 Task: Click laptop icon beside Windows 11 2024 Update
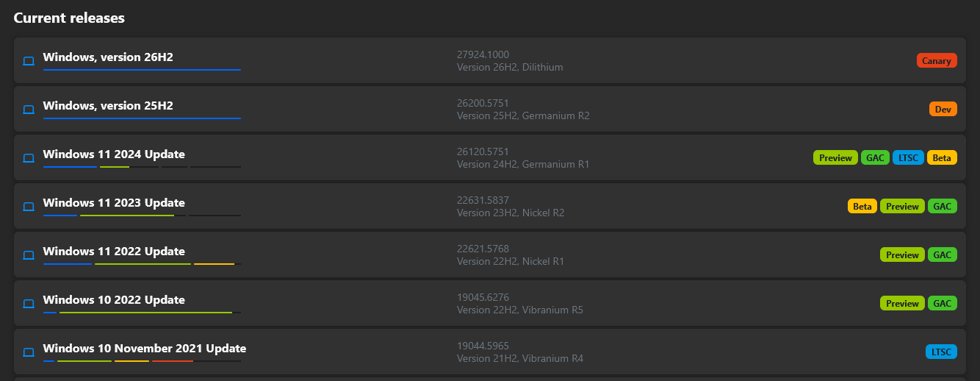(29, 158)
